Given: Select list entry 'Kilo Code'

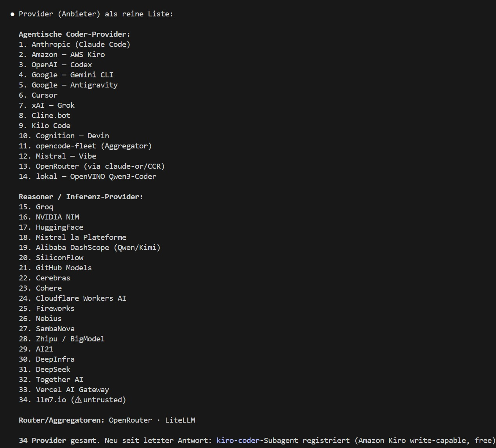Looking at the screenshot, I should [51, 125].
